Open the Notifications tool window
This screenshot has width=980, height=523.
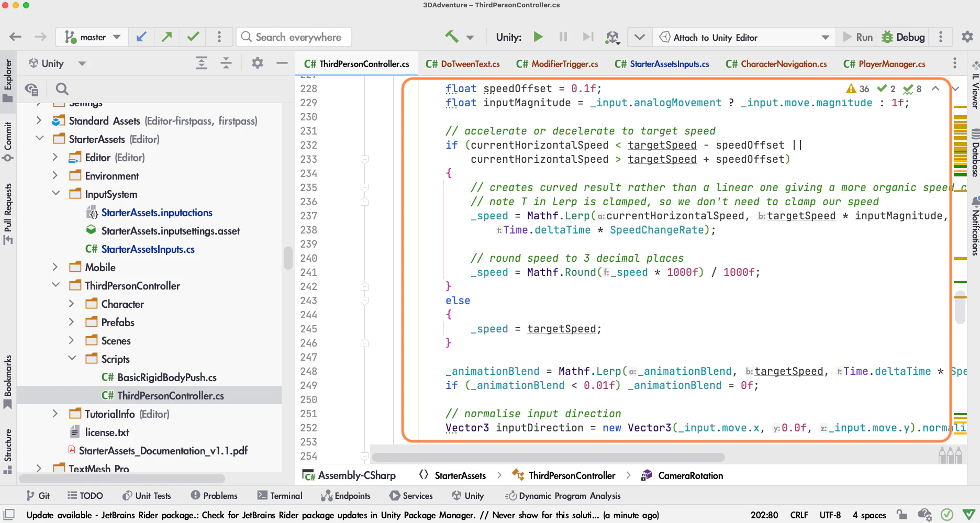pos(975,226)
